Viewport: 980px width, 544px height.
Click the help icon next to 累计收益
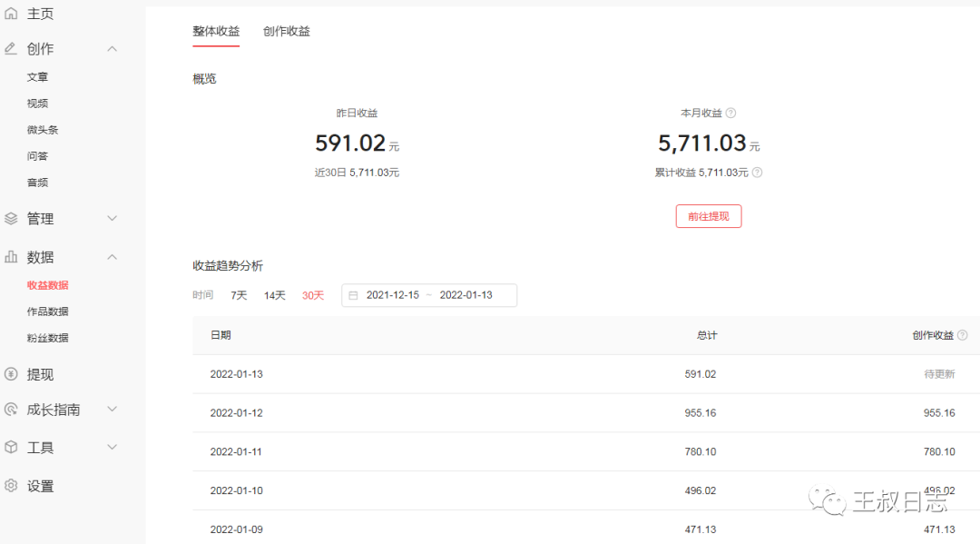pyautogui.click(x=757, y=173)
